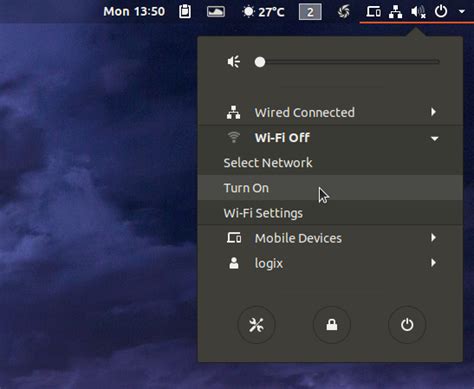Open the Mobile Devices submenu

click(330, 238)
